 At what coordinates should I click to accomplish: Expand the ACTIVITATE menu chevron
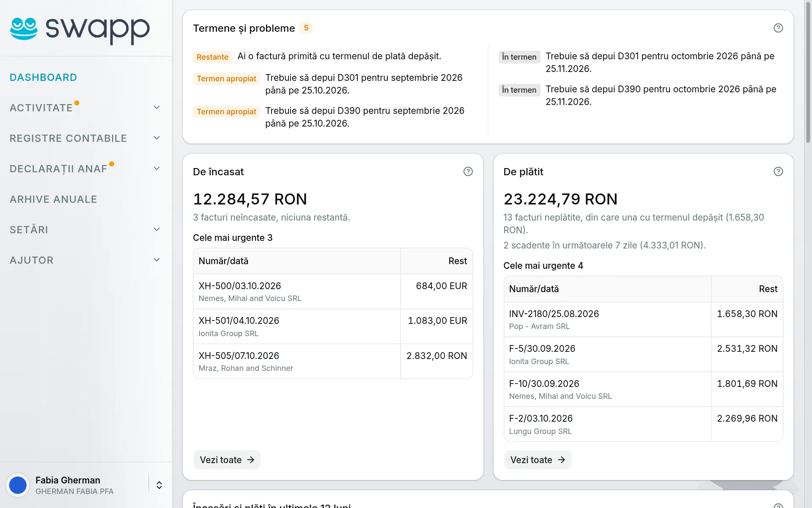click(156, 108)
